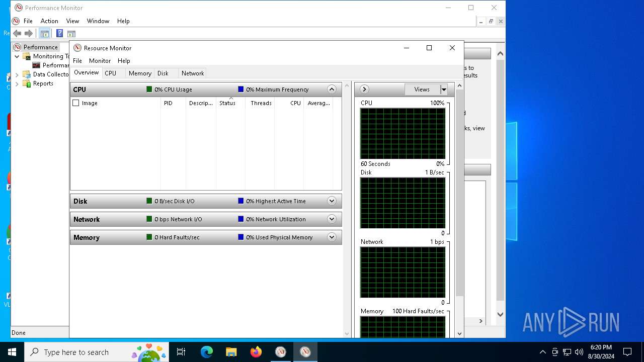Screen dimensions: 644x362
Task: Click the Forward arrow in Performance Monitor toolbar
Action: tap(29, 33)
